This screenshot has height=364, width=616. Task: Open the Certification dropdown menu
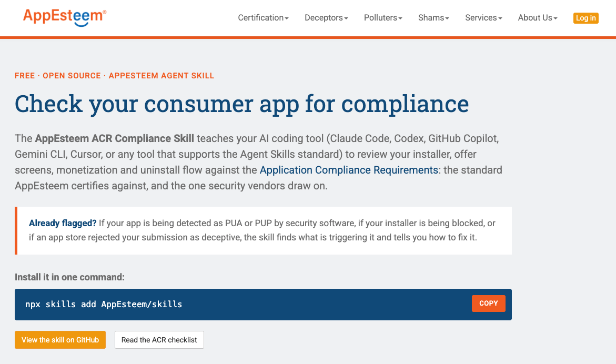click(x=263, y=18)
